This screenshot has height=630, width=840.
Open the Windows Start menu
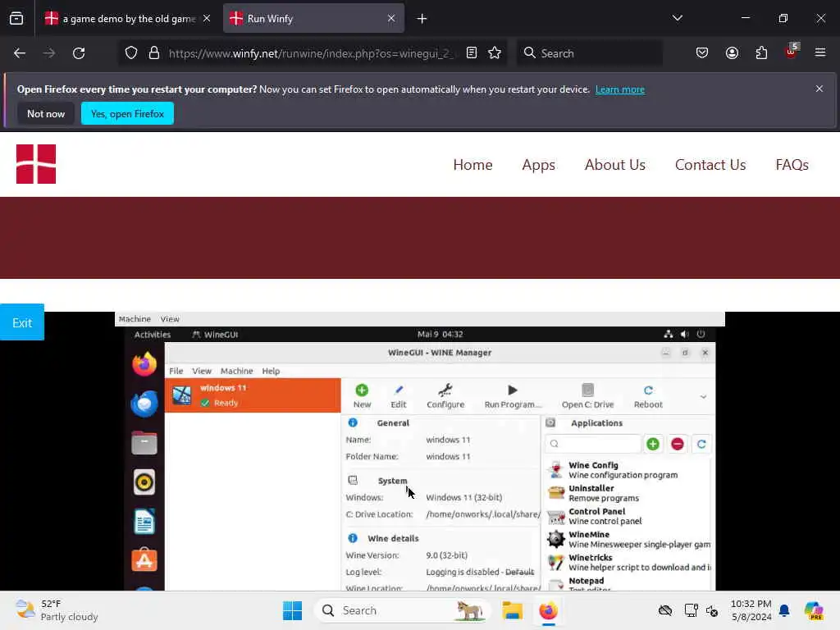293,610
